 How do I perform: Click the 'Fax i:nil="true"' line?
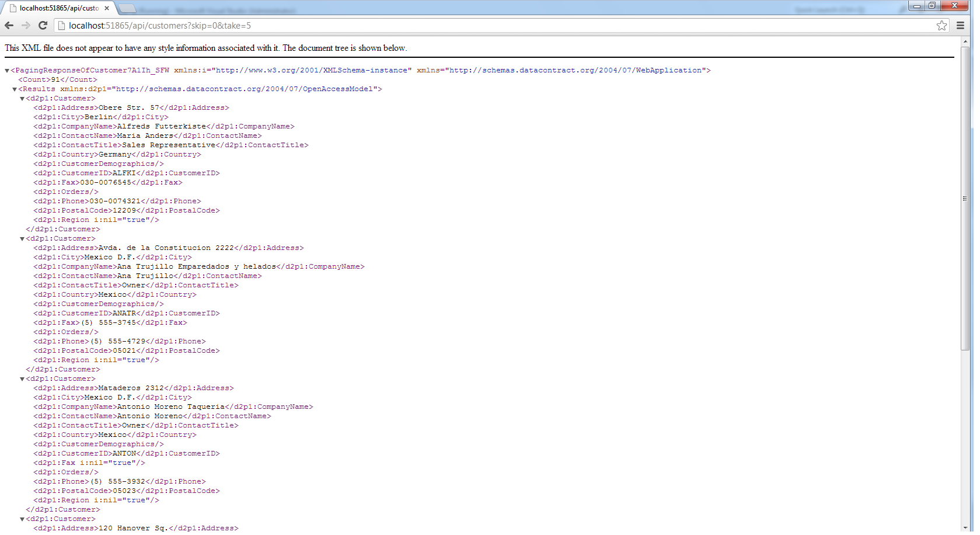coord(89,463)
